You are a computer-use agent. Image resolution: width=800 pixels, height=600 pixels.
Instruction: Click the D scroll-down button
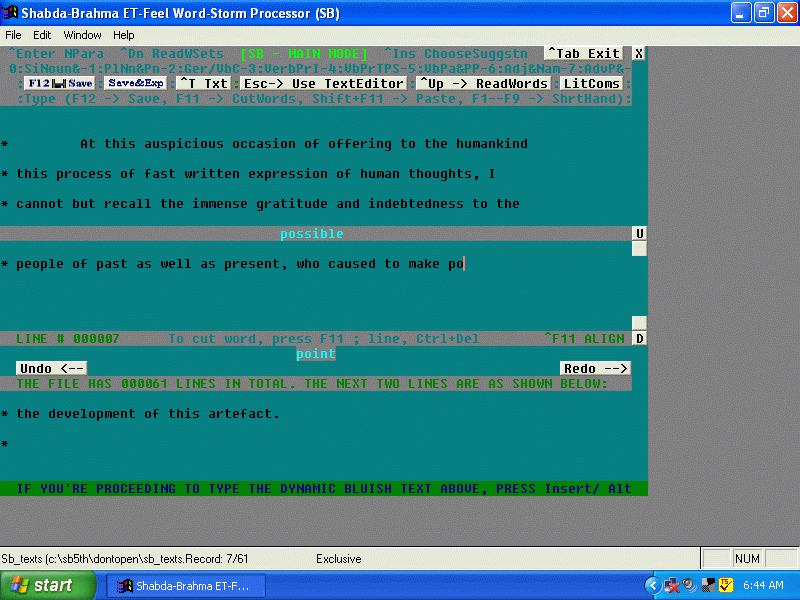point(639,338)
